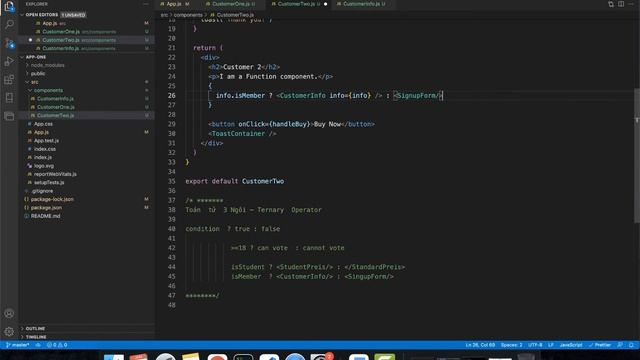Open the Explorer view in activity bar

[x=9, y=6]
